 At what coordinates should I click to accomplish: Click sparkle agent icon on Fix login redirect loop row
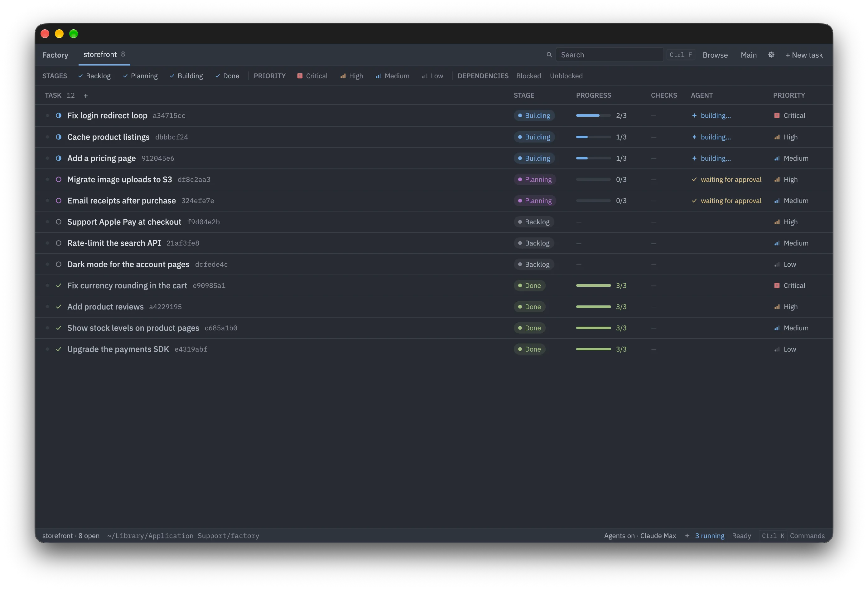pos(694,115)
